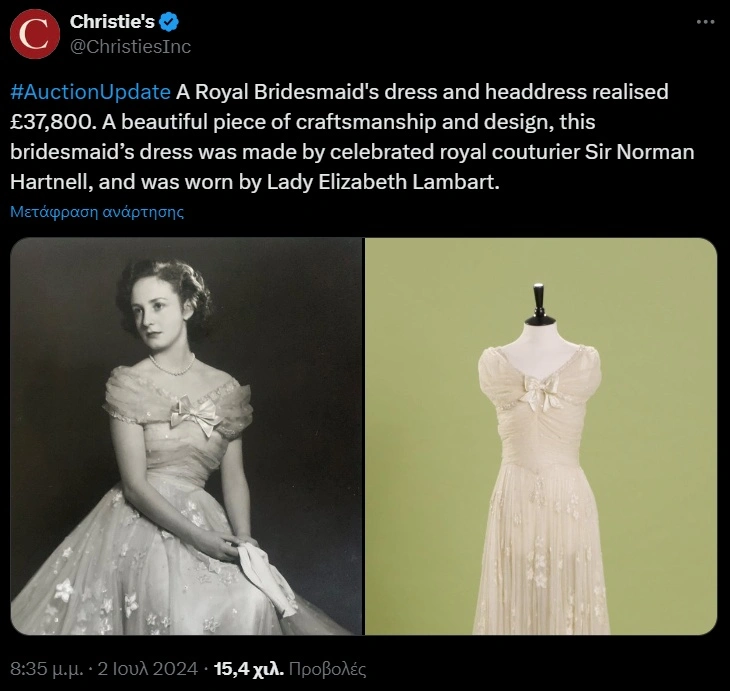
Task: Click the 2 Ιουλ 2024 date
Action: coord(148,669)
